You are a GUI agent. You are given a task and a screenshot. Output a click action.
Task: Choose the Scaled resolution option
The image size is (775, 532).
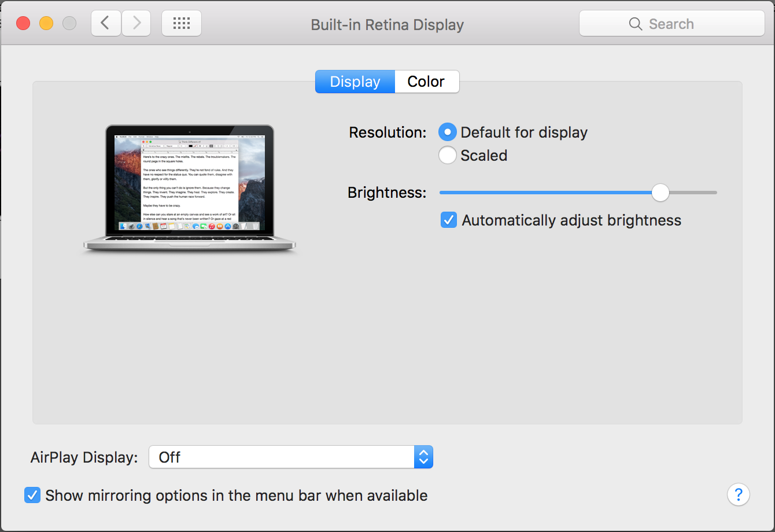tap(448, 156)
